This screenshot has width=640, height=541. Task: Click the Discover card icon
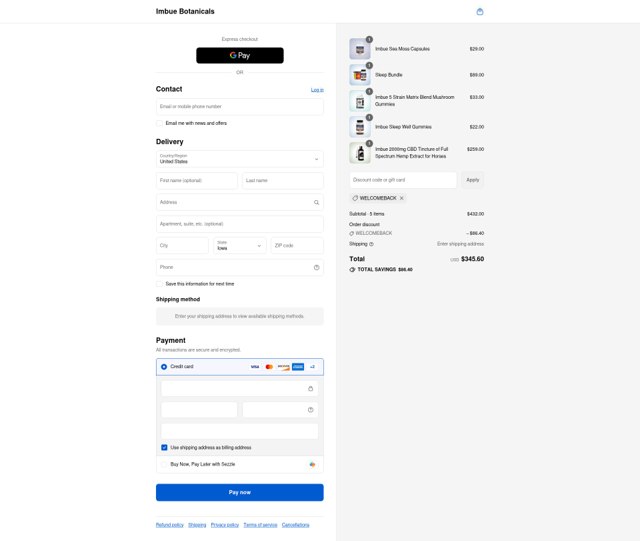283,367
